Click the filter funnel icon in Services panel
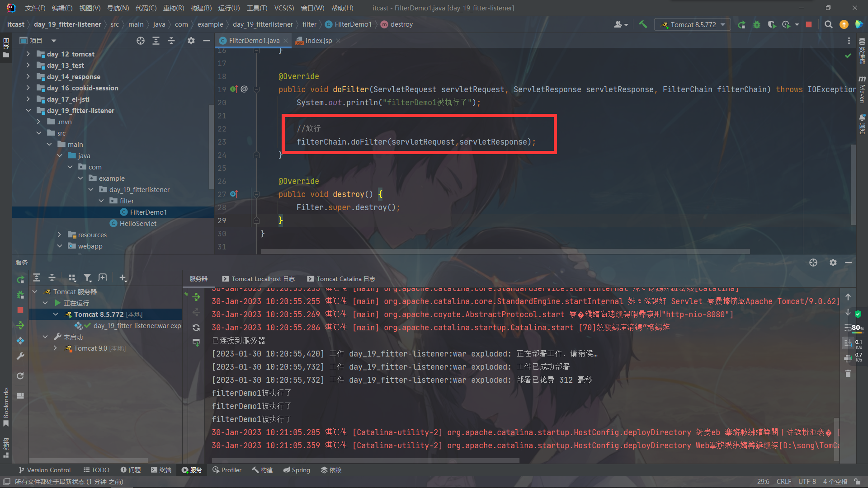868x488 pixels. coord(88,278)
